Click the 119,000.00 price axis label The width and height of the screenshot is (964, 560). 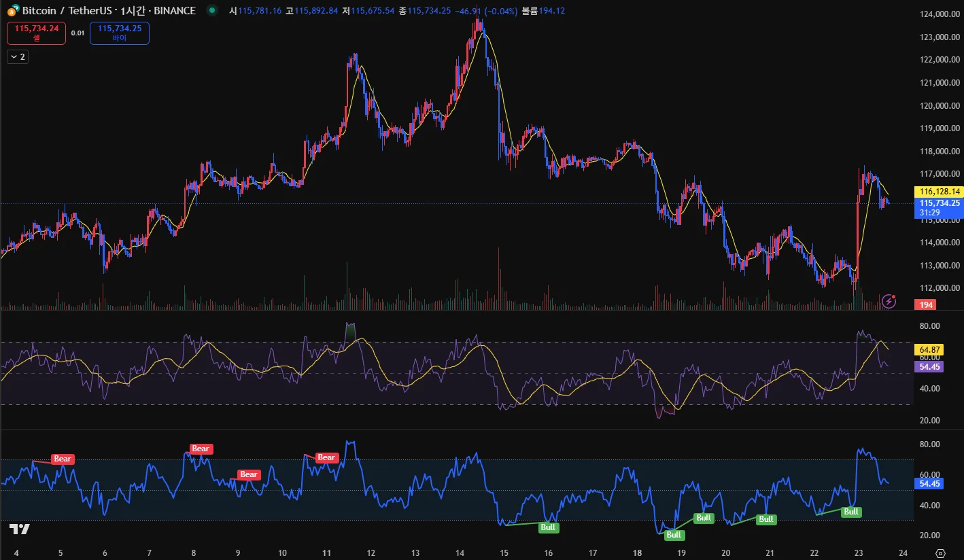click(939, 128)
